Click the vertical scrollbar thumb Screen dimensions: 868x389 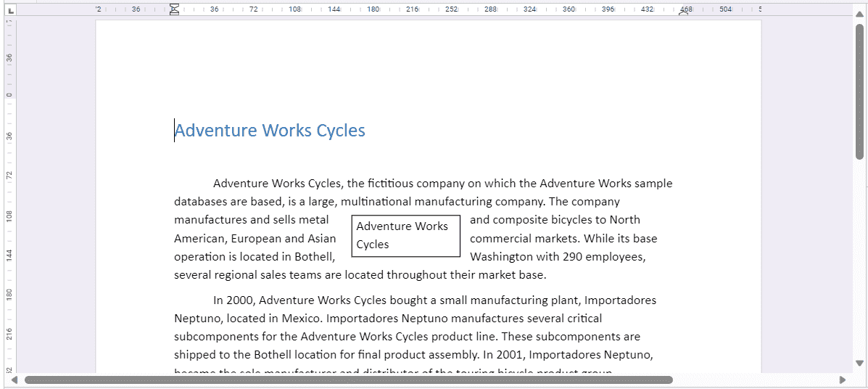859,91
